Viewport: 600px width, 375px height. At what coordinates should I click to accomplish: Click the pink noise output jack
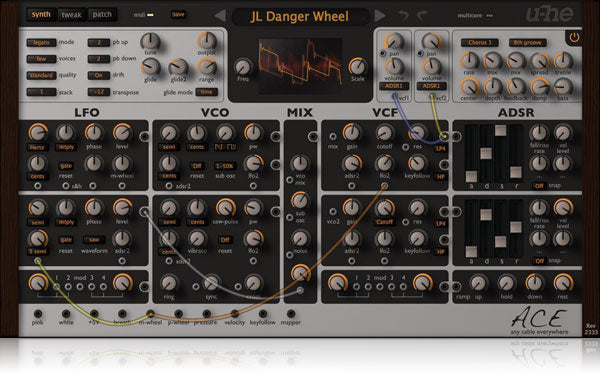click(38, 314)
